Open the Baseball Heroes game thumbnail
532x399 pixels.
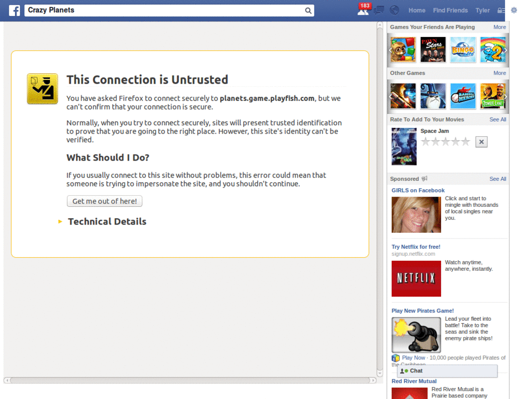point(463,96)
